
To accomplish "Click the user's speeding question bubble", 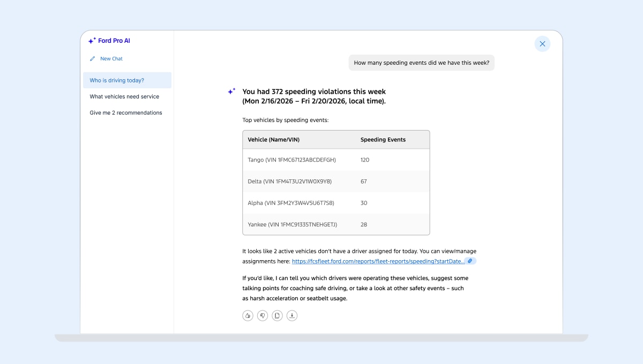I will [x=421, y=63].
